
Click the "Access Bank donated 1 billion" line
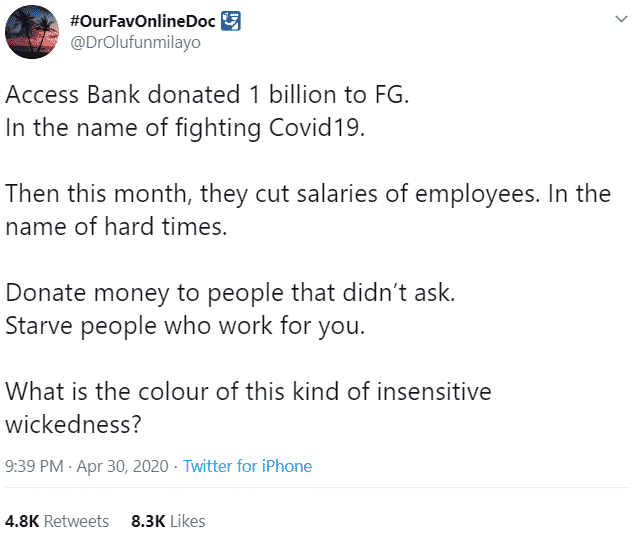(x=208, y=96)
